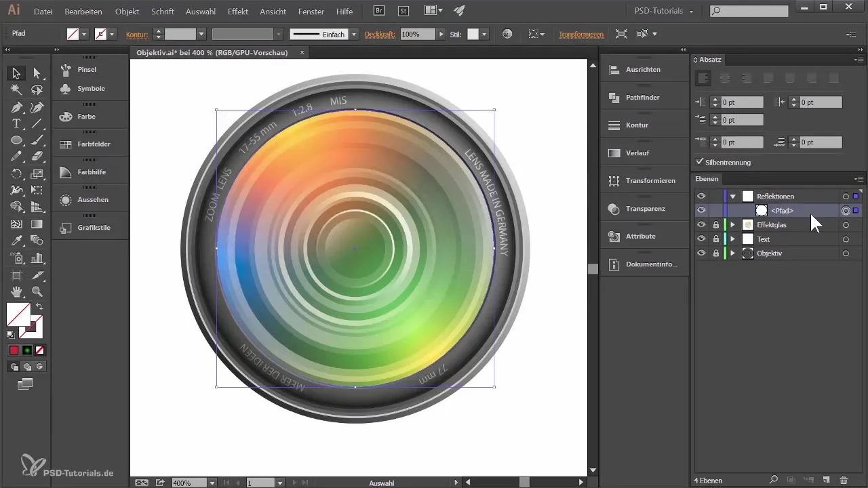Open the Objekt menu
The image size is (868, 488).
tap(127, 12)
